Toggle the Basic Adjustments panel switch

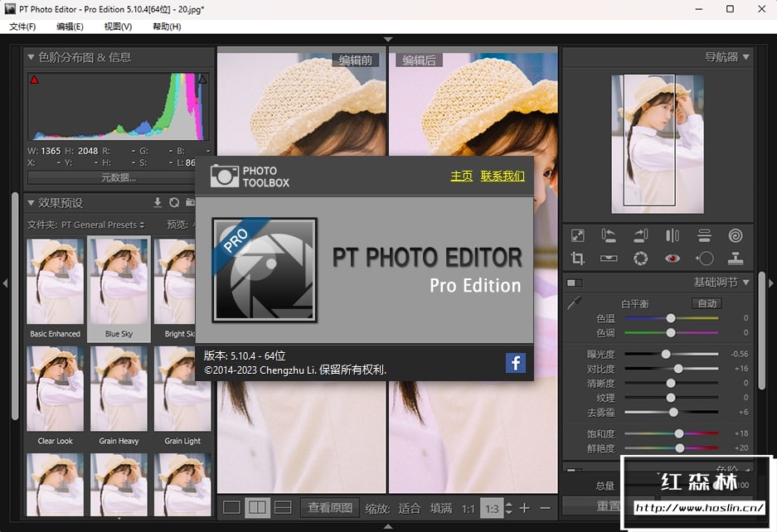[x=575, y=283]
